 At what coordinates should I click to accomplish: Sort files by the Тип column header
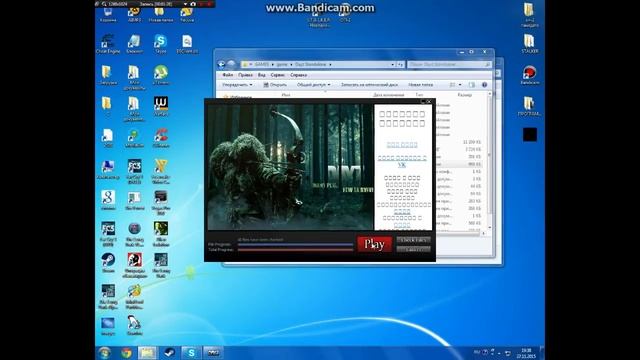pyautogui.click(x=419, y=95)
